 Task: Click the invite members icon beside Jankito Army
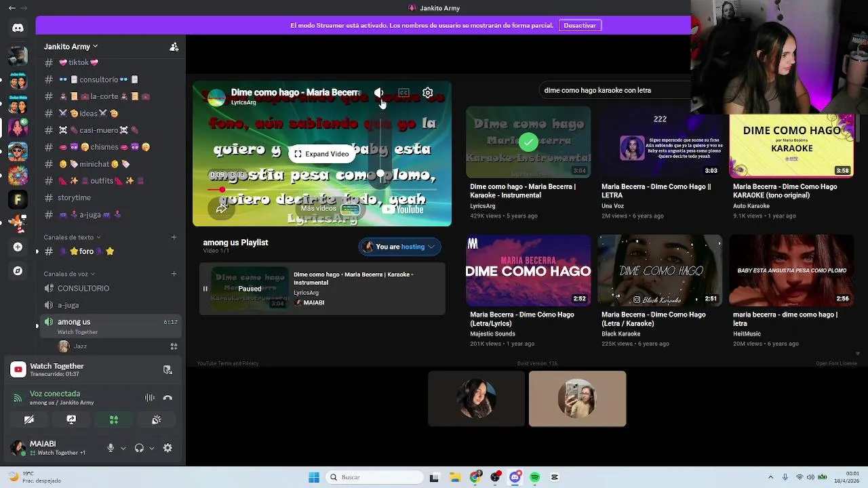[174, 47]
